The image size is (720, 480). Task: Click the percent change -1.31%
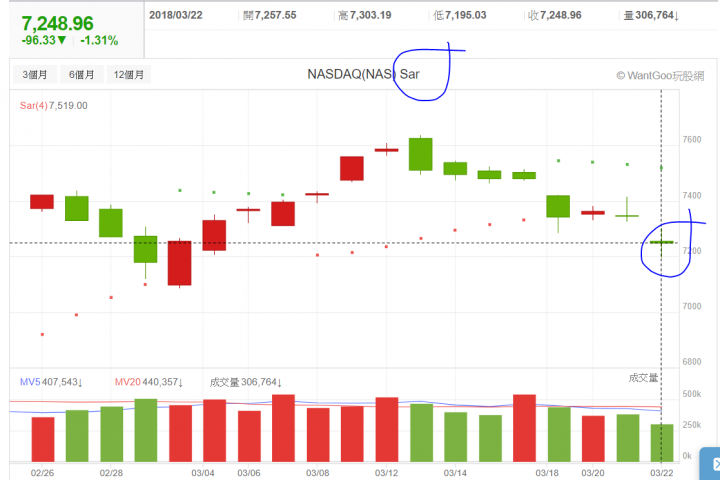[x=99, y=40]
